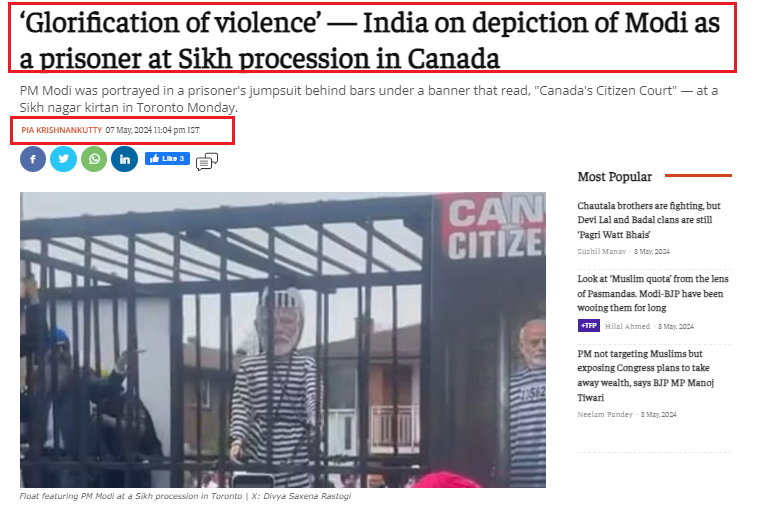The width and height of the screenshot is (760, 505).
Task: Click the image caption crediting Divya Saxena Rastogi
Action: [185, 496]
